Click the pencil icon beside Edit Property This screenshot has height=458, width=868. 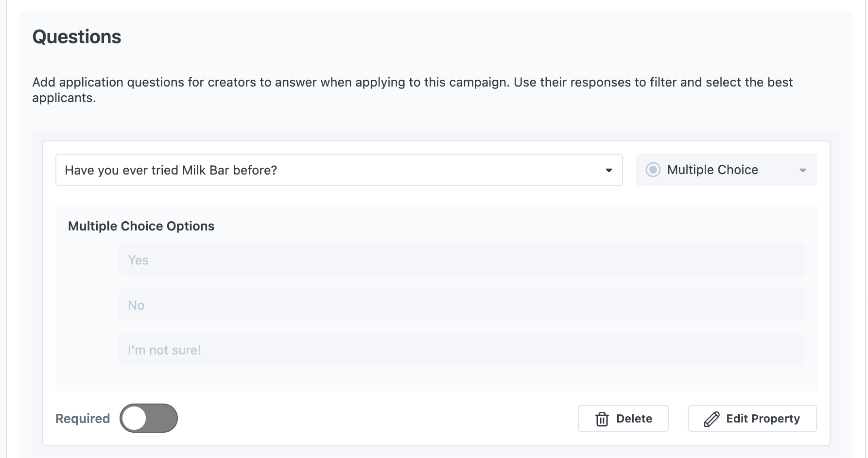pos(712,419)
